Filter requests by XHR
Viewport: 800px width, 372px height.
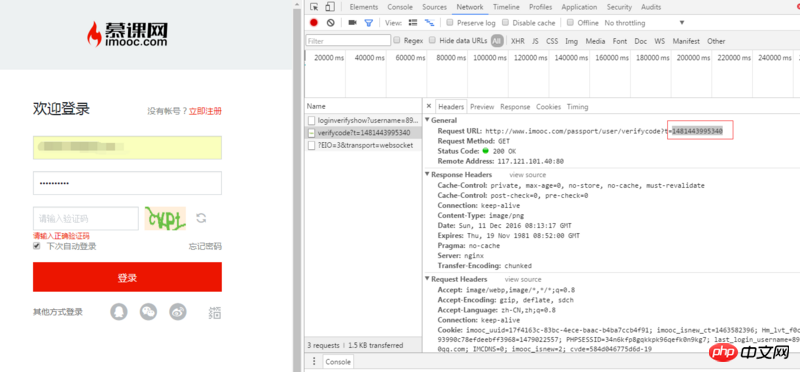pos(517,41)
